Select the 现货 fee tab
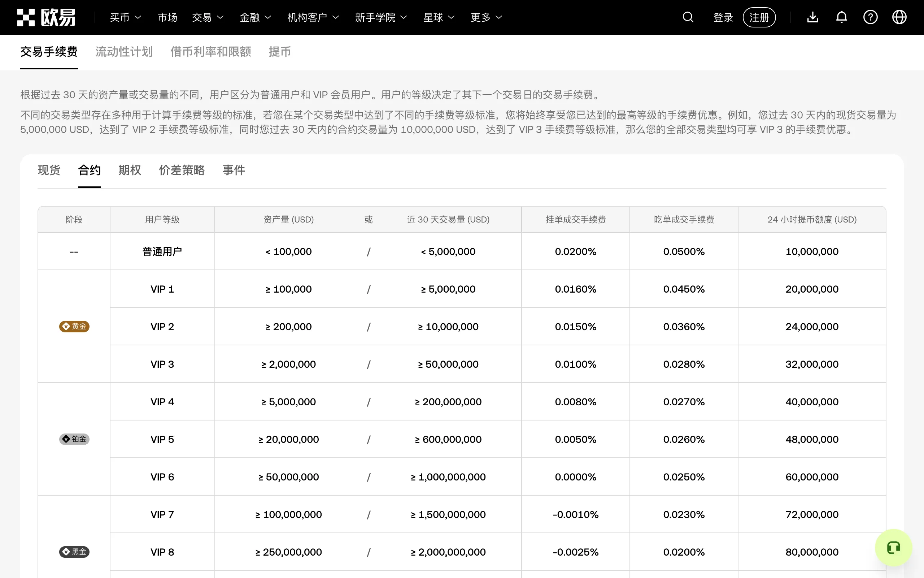Image resolution: width=924 pixels, height=578 pixels. (49, 170)
